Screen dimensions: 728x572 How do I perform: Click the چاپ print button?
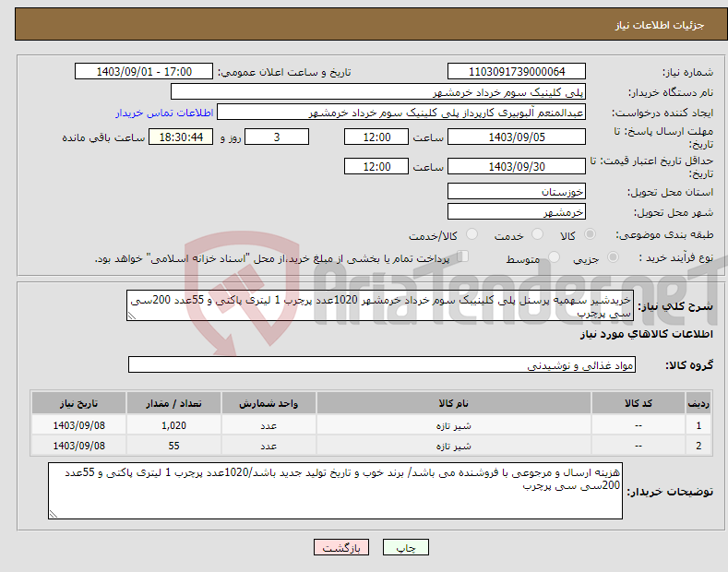click(405, 547)
